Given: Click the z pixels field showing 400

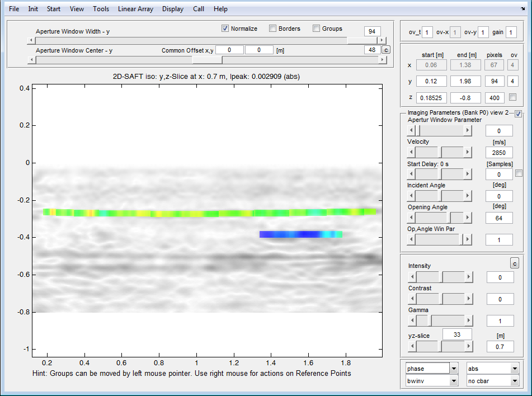Looking at the screenshot, I should pyautogui.click(x=495, y=98).
